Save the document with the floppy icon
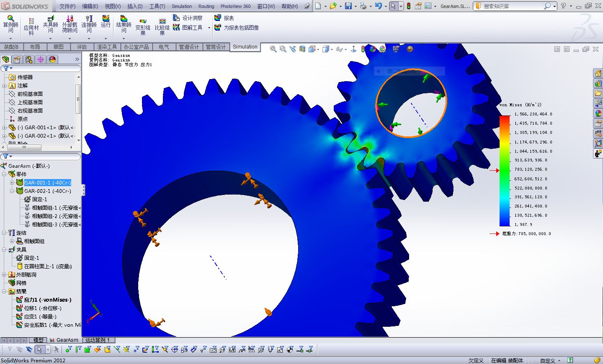This screenshot has width=603, height=364. pyautogui.click(x=348, y=6)
